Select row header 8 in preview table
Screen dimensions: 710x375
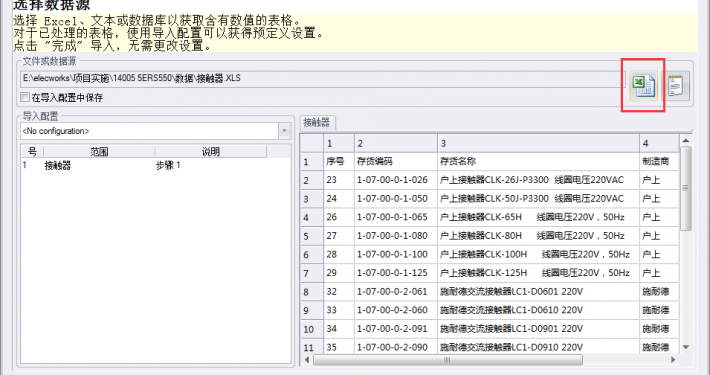coord(312,292)
